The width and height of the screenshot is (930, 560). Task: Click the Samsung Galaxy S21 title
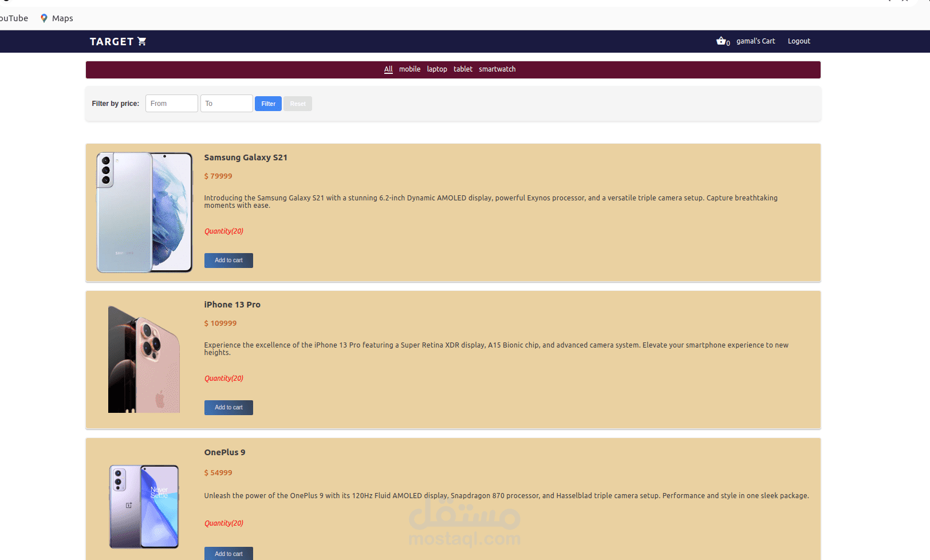246,157
